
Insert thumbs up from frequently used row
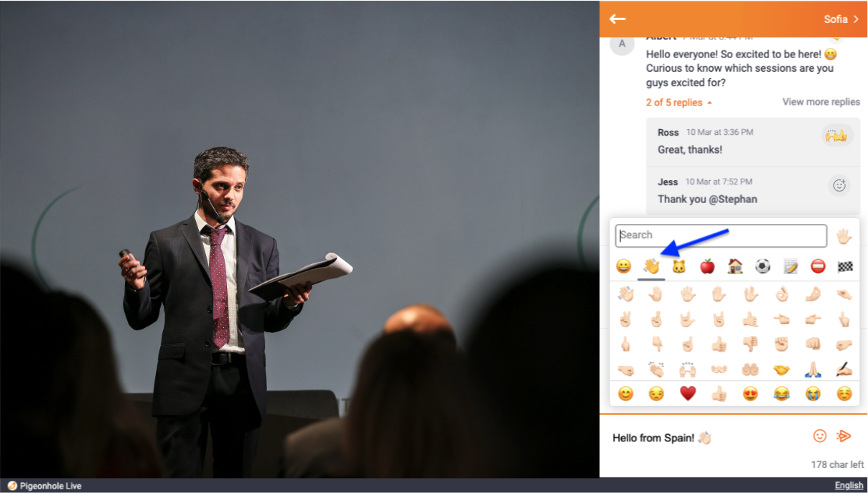(x=719, y=394)
